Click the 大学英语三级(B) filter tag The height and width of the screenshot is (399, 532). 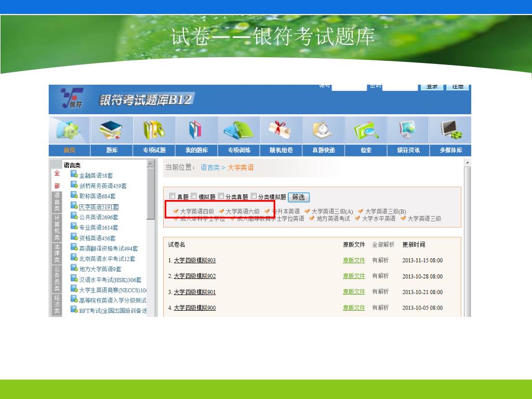point(385,211)
